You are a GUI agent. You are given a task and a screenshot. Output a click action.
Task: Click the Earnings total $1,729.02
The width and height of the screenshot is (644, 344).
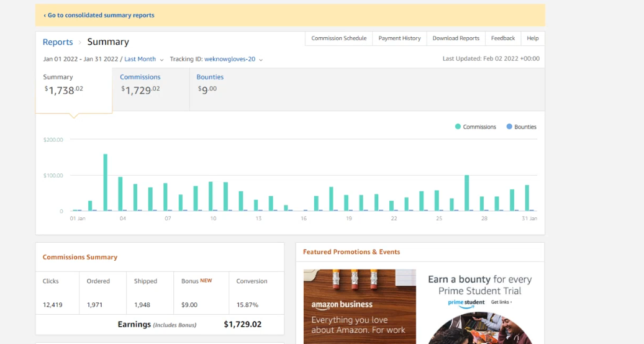click(242, 324)
